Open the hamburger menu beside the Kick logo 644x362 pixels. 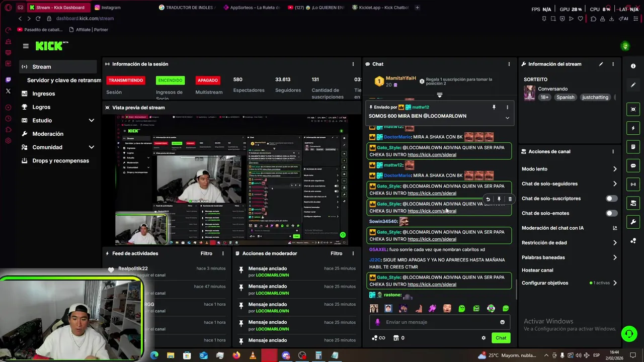coord(26,46)
